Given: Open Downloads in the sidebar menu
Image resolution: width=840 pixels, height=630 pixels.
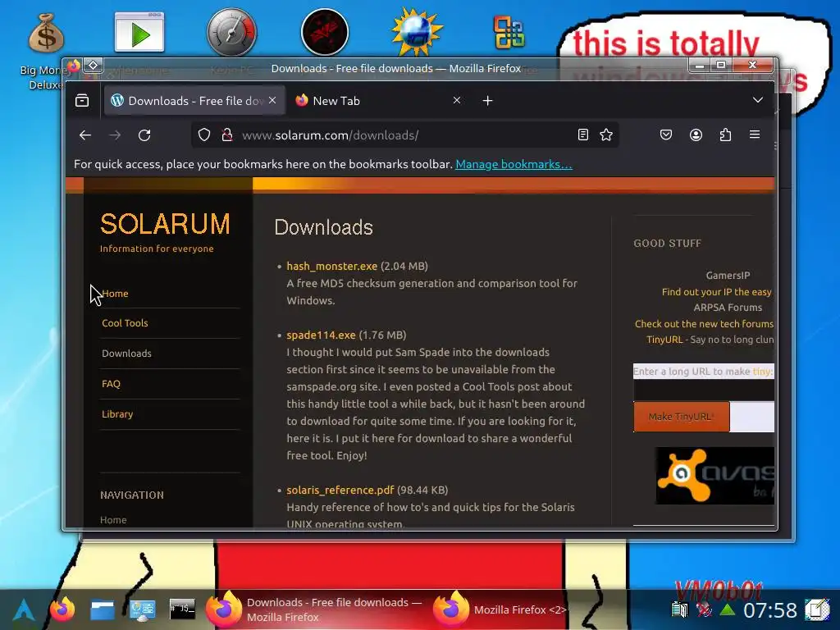Looking at the screenshot, I should click(x=126, y=354).
